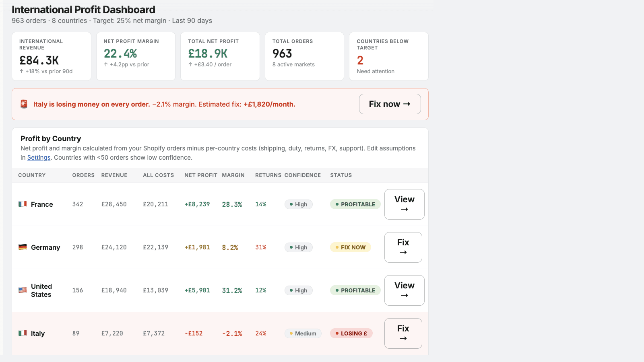Click the NET PROFIT column header
The width and height of the screenshot is (644, 362).
click(201, 175)
